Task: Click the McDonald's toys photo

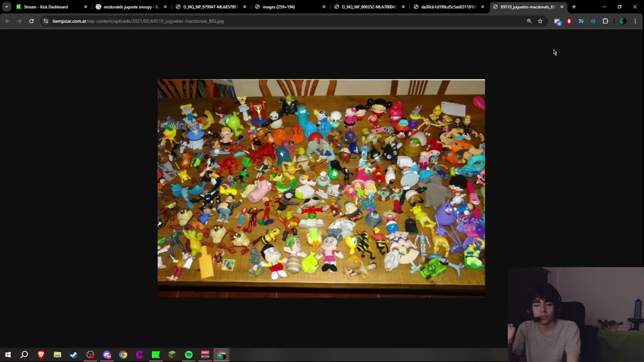Action: point(321,188)
